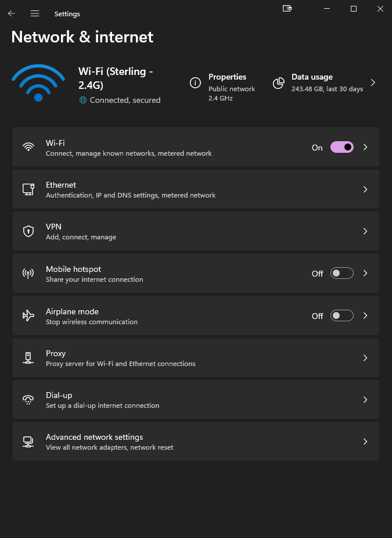Click the back arrow icon
The height and width of the screenshot is (538, 392).
pyautogui.click(x=12, y=13)
